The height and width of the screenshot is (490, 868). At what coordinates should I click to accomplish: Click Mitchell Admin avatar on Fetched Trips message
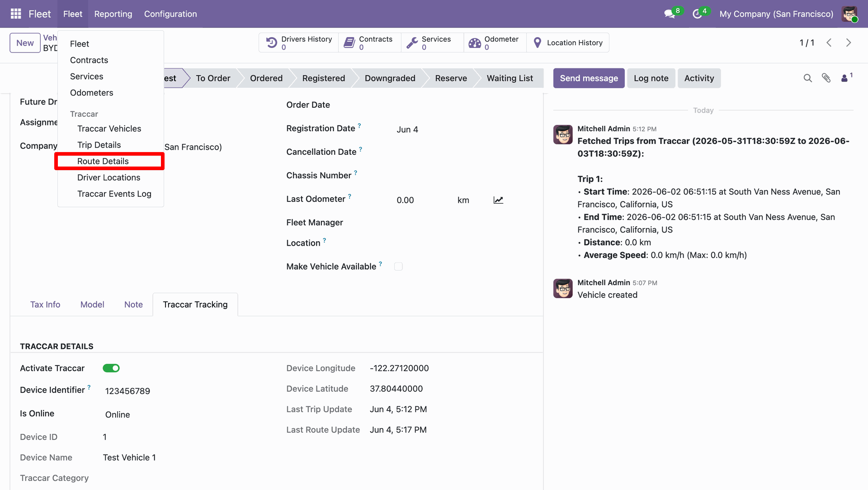[x=563, y=135]
